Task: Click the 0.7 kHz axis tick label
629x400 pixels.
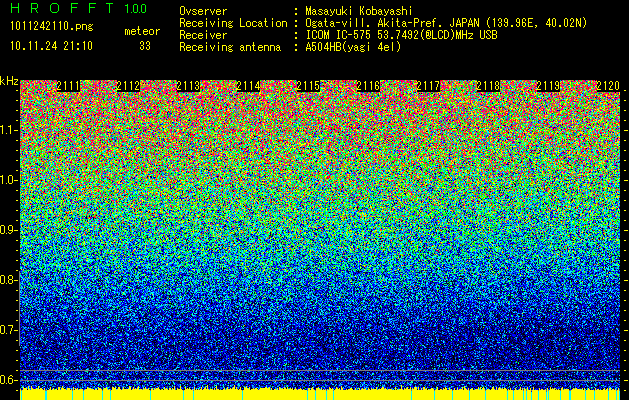Action: tap(7, 330)
